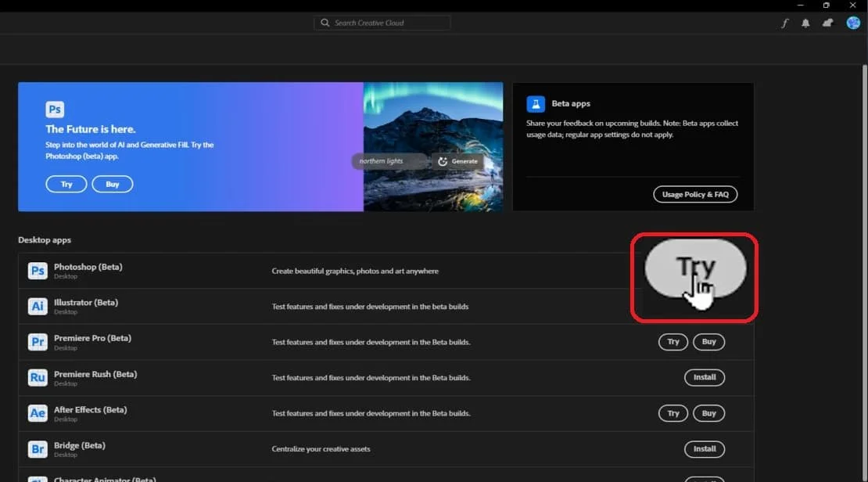Click the fonts icon in the top bar

784,23
